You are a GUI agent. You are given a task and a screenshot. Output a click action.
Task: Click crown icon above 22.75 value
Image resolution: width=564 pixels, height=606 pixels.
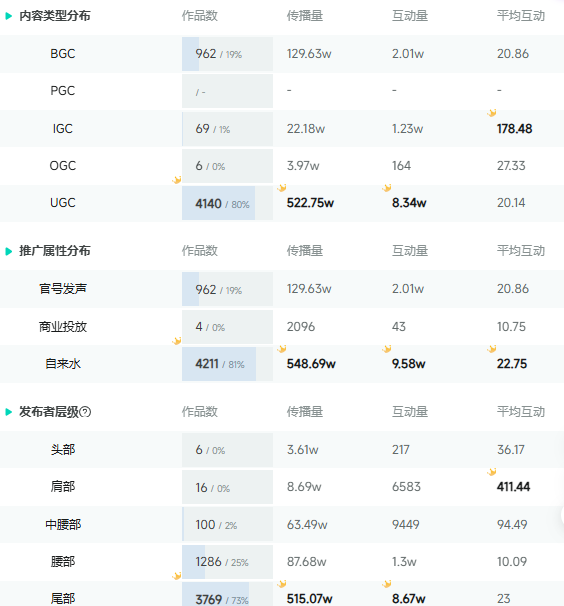(492, 349)
